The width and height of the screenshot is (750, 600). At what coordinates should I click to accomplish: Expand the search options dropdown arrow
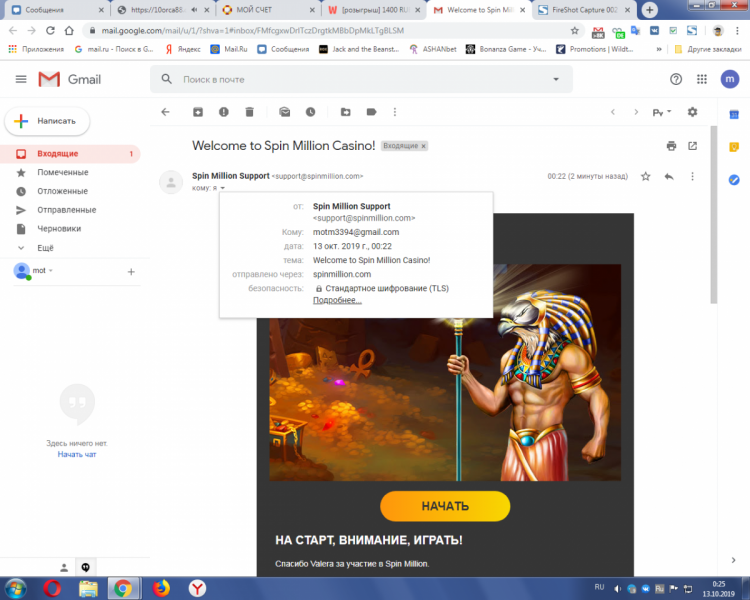[x=556, y=79]
